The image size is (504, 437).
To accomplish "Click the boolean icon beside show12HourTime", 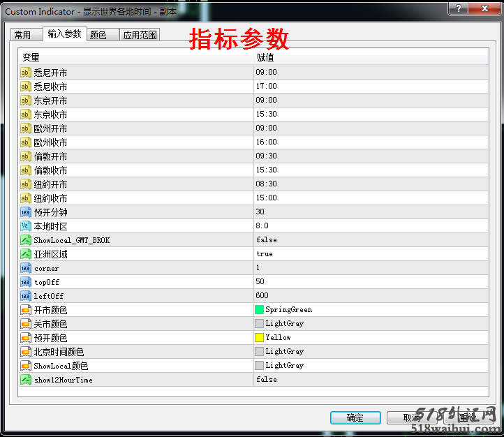I will 25,380.
